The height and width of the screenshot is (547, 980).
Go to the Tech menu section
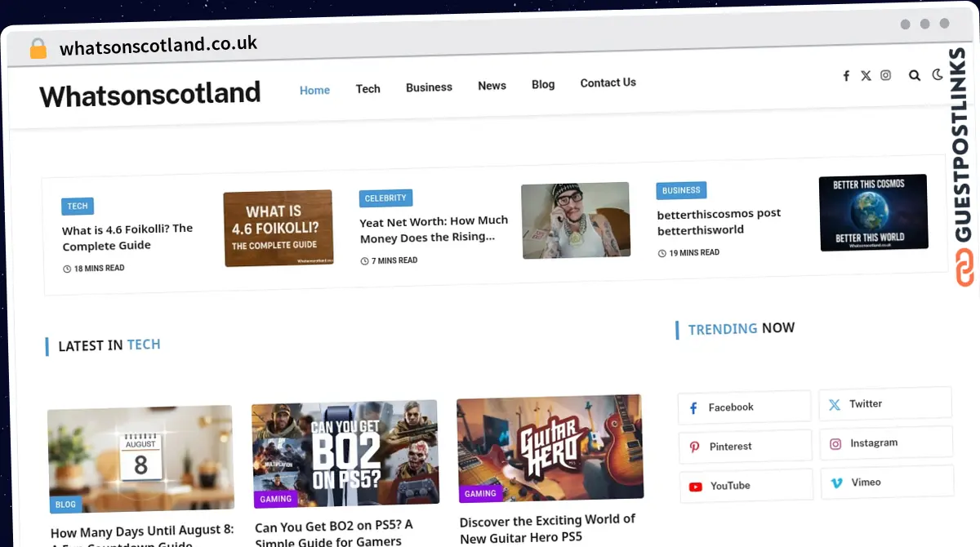[367, 88]
